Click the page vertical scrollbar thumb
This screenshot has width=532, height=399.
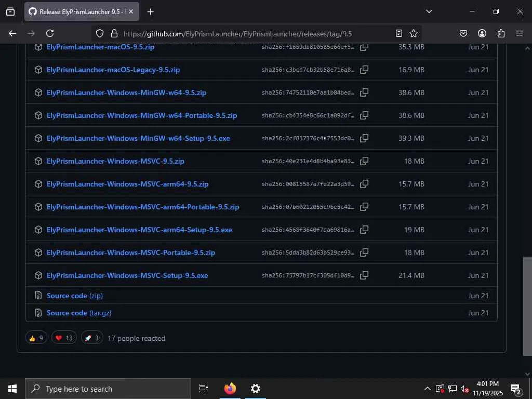click(527, 305)
